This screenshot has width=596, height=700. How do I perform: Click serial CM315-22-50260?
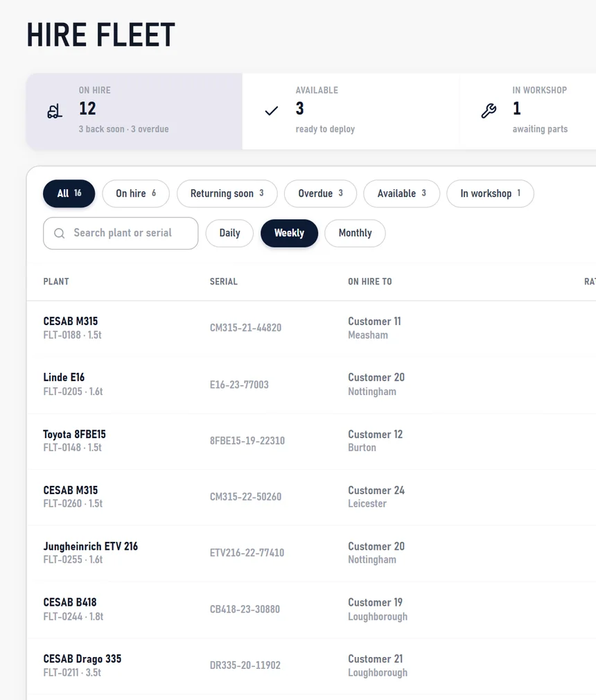(x=245, y=497)
